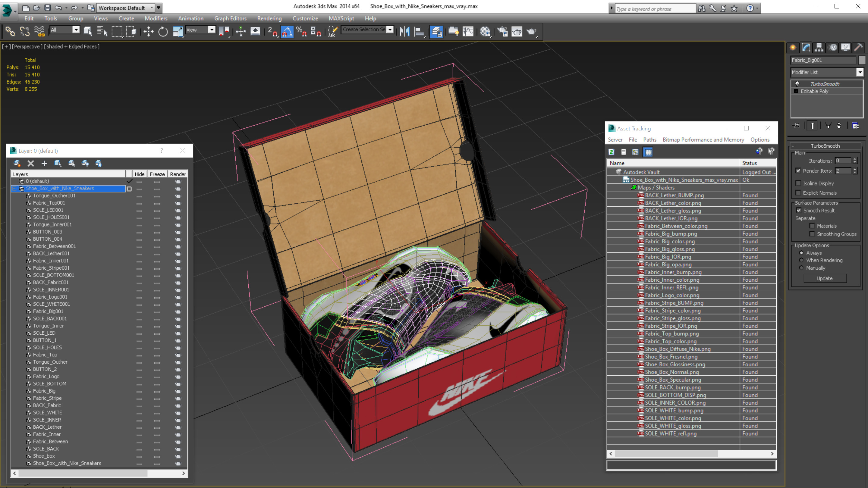The image size is (868, 488).
Task: Toggle the Render Iters checkbox
Action: pyautogui.click(x=798, y=171)
